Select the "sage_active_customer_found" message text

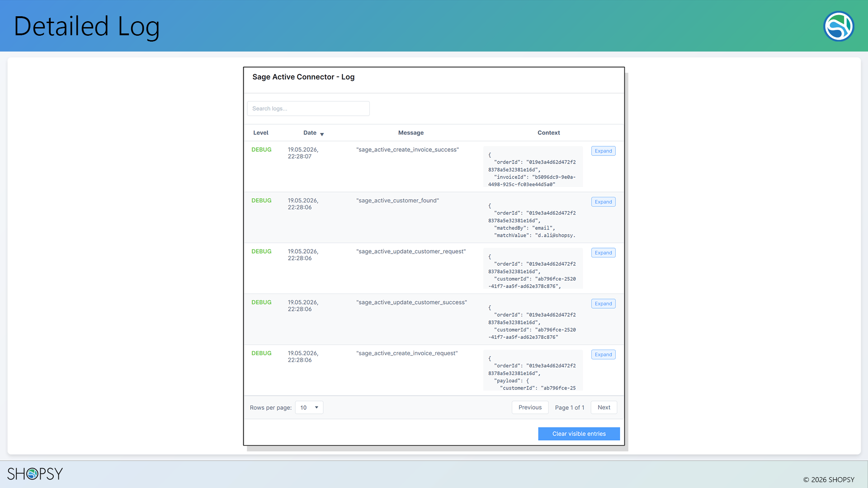[397, 201]
